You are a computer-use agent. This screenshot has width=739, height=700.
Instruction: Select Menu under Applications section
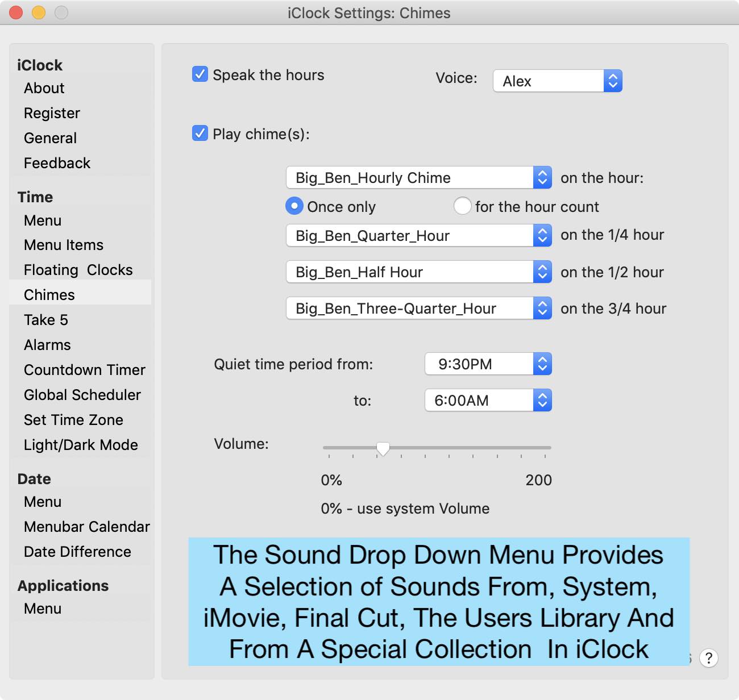(x=43, y=609)
